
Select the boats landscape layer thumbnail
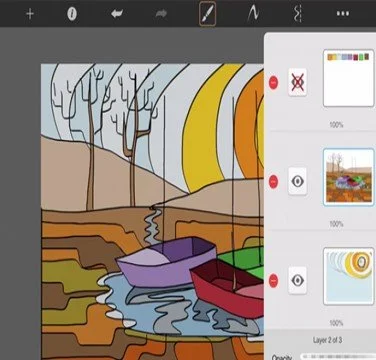point(349,177)
